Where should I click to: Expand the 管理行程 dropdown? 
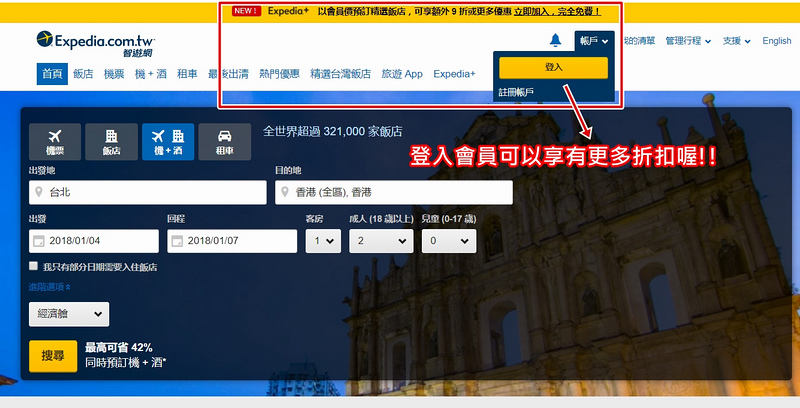point(688,41)
